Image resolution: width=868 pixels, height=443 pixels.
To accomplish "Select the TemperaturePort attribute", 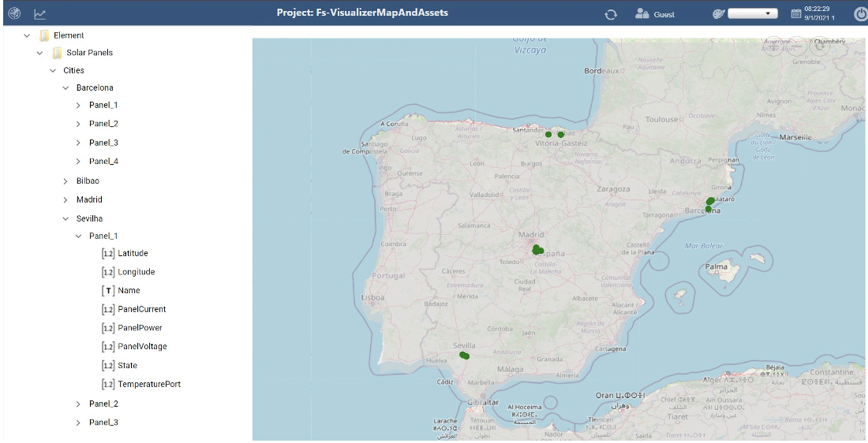I will click(x=149, y=385).
